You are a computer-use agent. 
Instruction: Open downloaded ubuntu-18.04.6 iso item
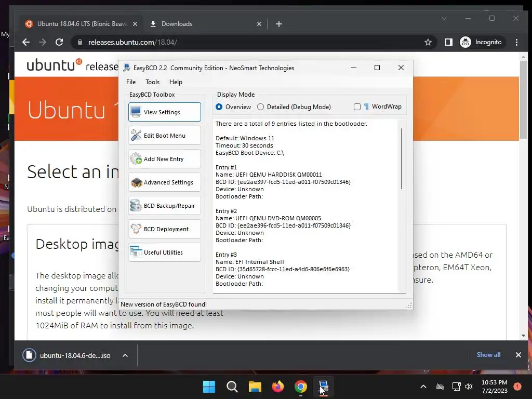coord(67,355)
